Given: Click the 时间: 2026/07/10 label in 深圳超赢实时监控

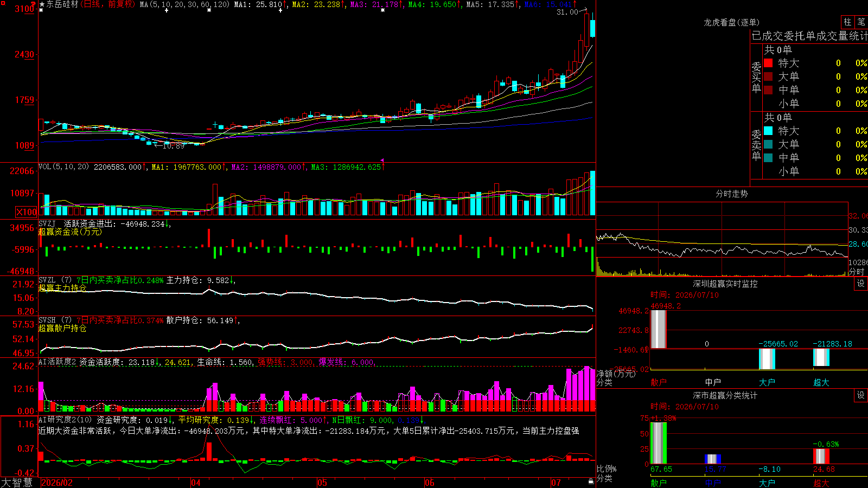Looking at the screenshot, I should [685, 295].
